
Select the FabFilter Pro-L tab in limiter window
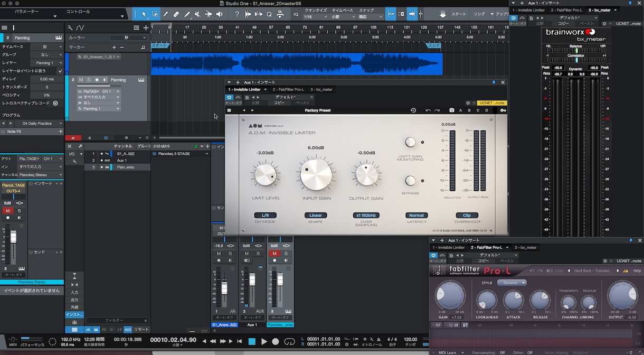tap(288, 90)
